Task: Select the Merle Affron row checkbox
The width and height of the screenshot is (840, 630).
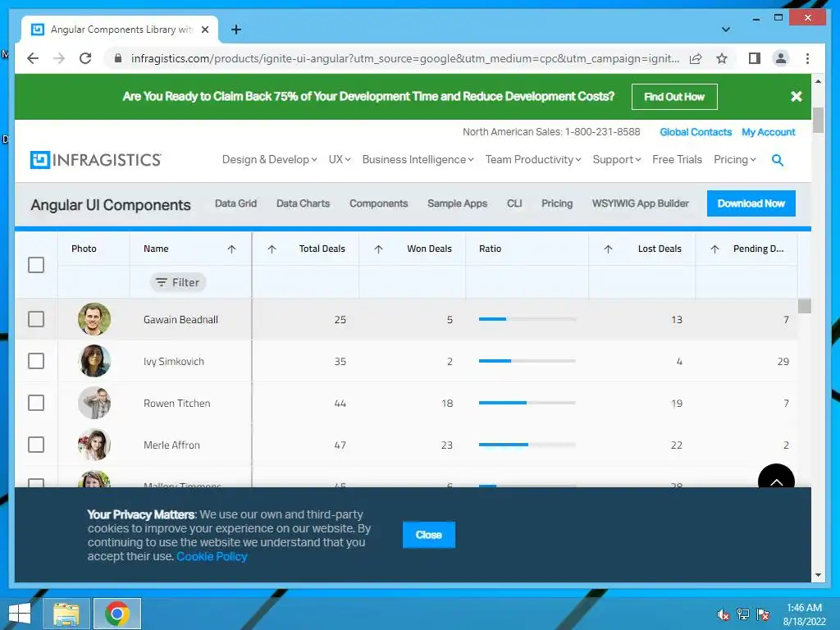Action: [36, 445]
